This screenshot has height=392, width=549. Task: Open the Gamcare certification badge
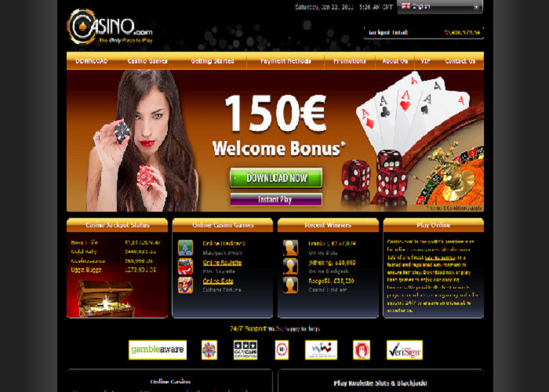click(245, 350)
